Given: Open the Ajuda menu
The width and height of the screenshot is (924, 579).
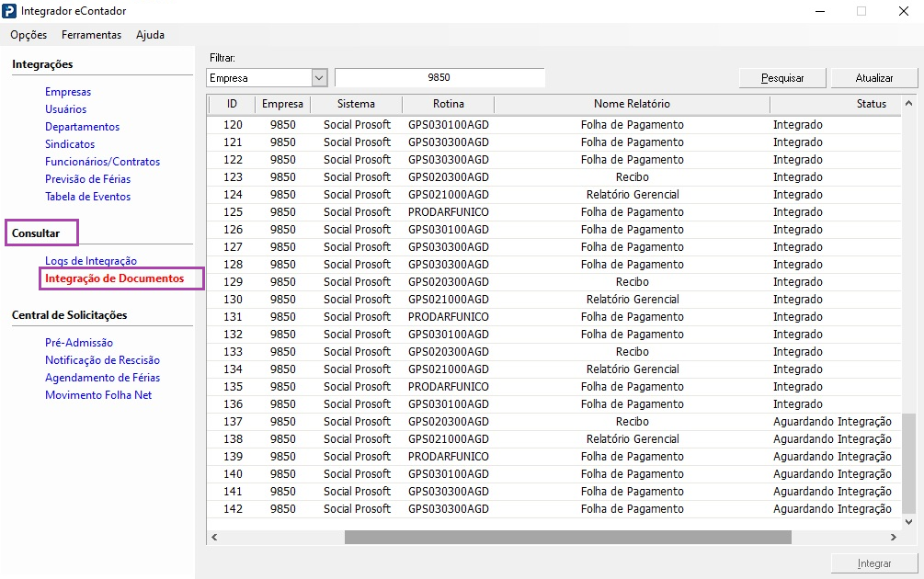Looking at the screenshot, I should (150, 35).
